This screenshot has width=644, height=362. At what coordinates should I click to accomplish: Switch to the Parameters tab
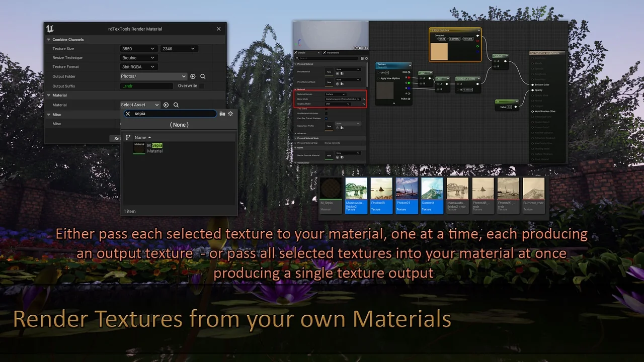click(332, 52)
